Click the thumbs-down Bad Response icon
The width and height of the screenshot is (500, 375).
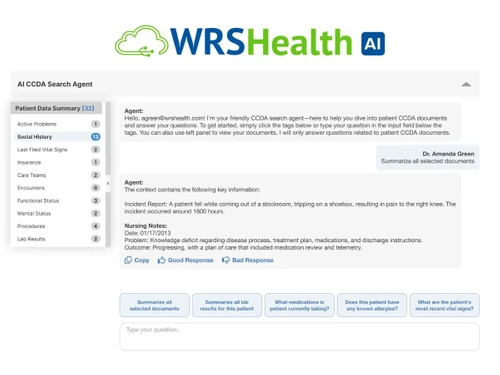pyautogui.click(x=226, y=260)
